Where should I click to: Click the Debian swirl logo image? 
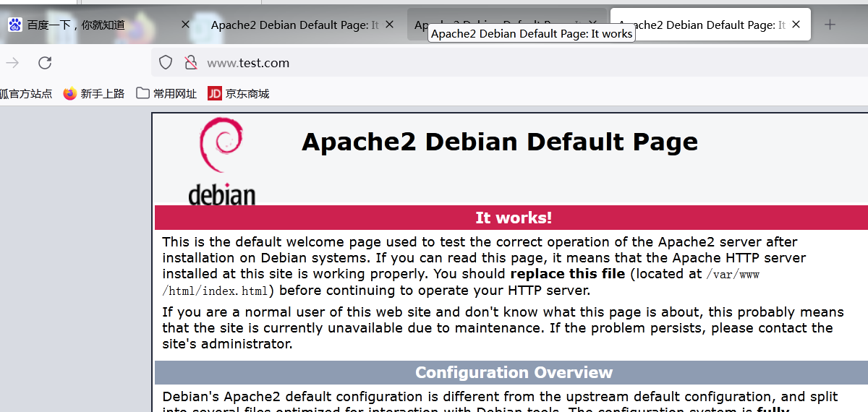pyautogui.click(x=222, y=161)
